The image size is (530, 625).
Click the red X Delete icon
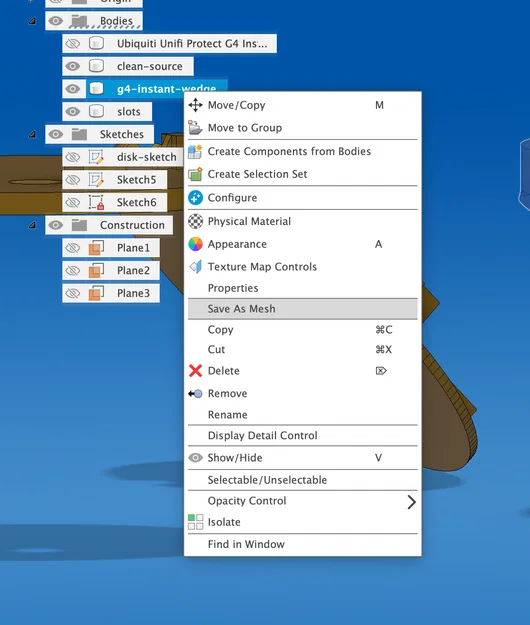click(x=195, y=371)
